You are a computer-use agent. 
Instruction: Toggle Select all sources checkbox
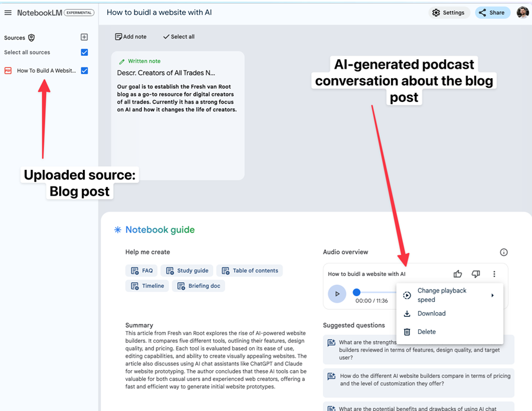(x=85, y=52)
